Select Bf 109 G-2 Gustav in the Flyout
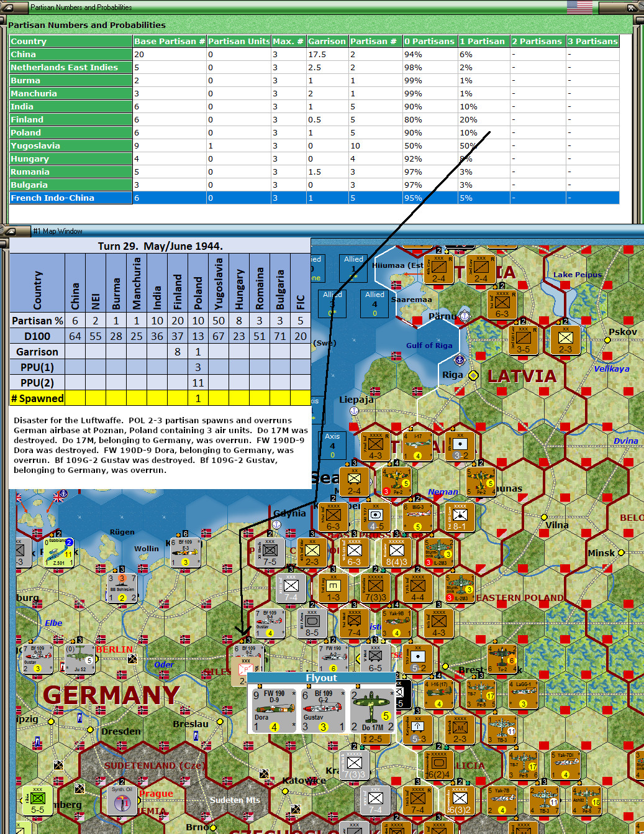Screen dimensions: 644x834 click(x=323, y=708)
